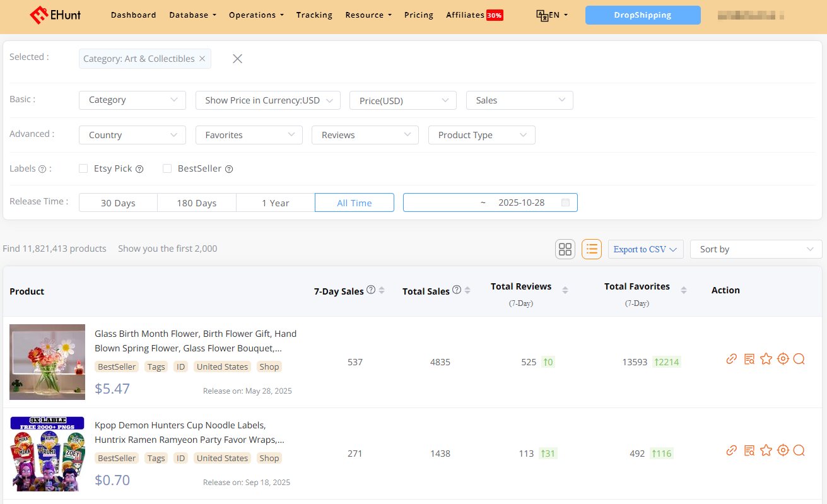Remove the Art & Collectibles category filter tag

[202, 58]
